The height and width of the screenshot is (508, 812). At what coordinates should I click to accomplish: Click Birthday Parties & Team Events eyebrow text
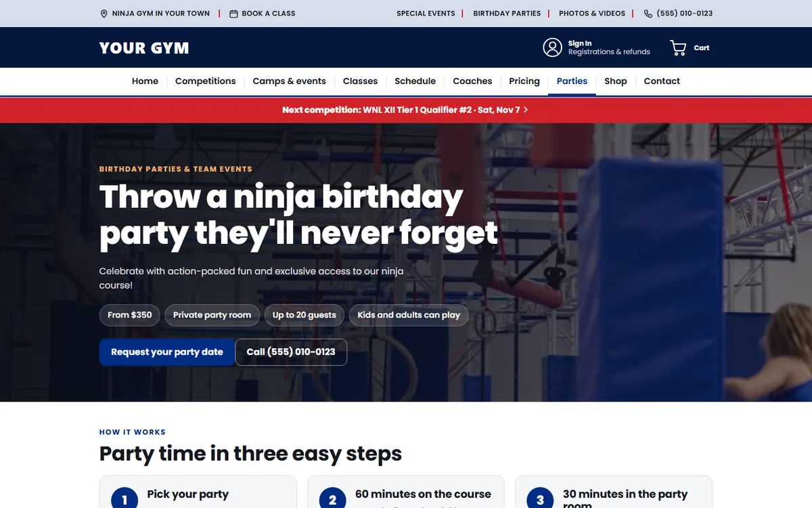pyautogui.click(x=176, y=169)
